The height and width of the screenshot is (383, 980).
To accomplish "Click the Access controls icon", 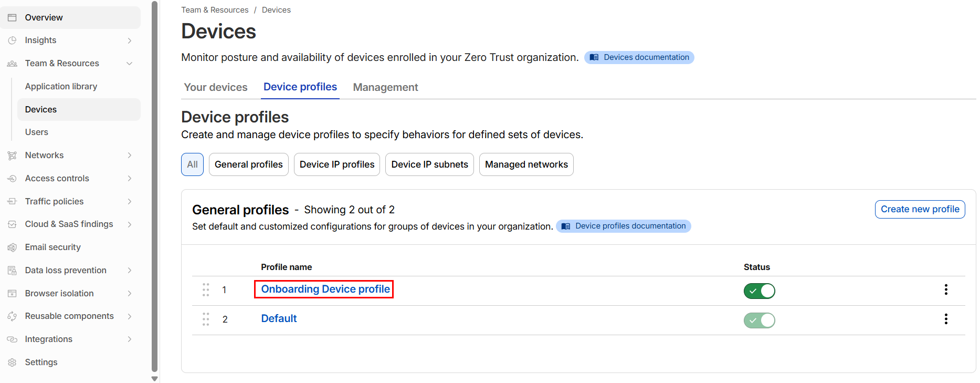I will pos(12,179).
